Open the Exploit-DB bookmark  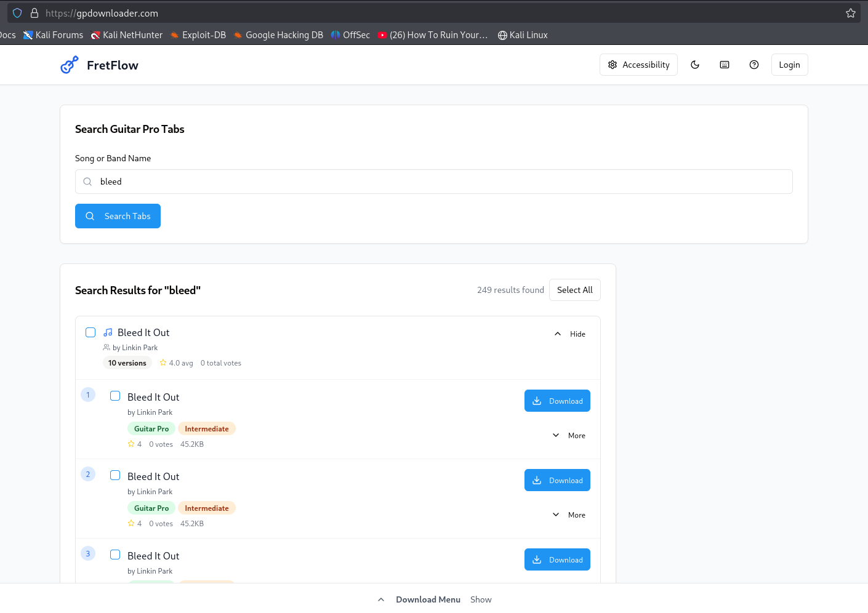198,35
